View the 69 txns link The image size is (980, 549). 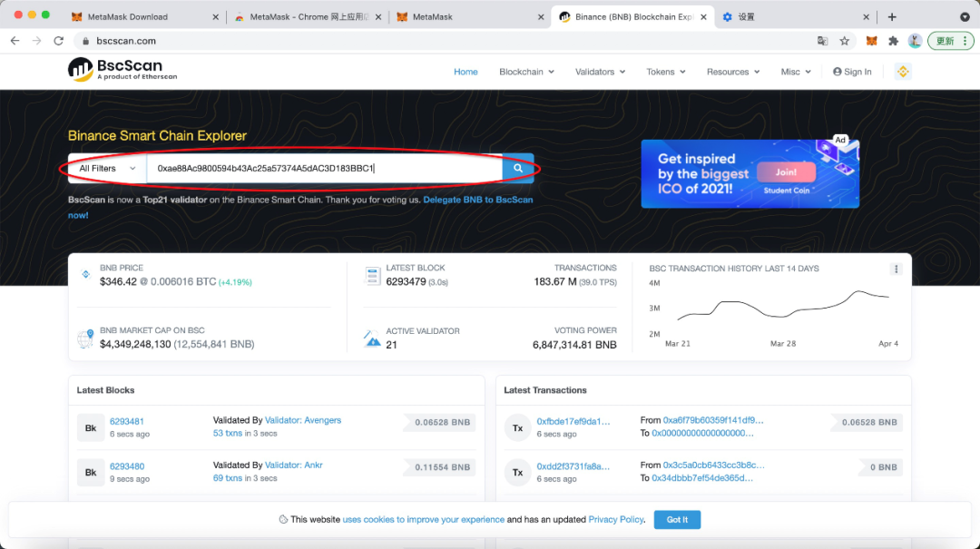click(x=228, y=478)
